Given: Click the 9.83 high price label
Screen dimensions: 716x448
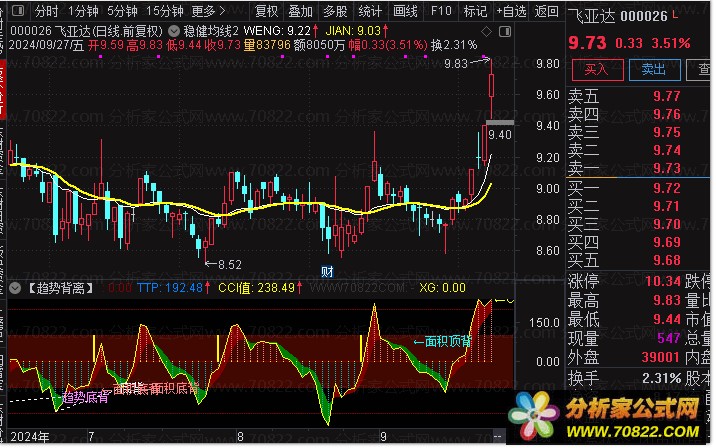Looking at the screenshot, I should pyautogui.click(x=456, y=64).
